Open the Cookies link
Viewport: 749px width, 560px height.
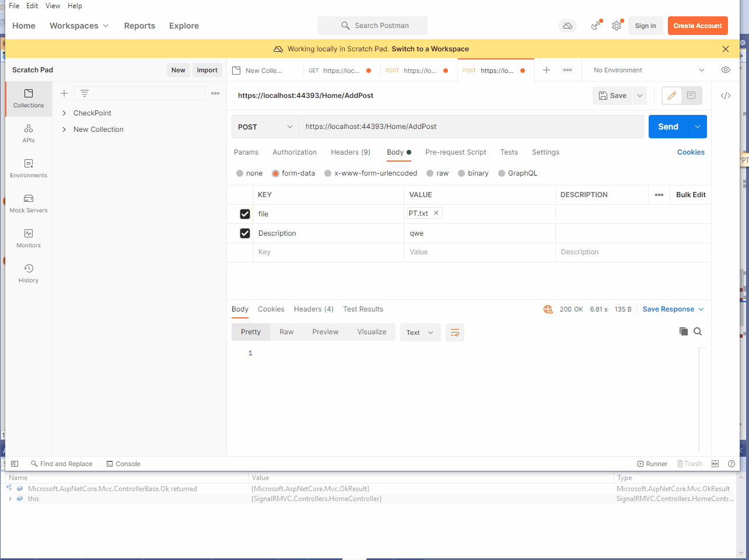[691, 152]
